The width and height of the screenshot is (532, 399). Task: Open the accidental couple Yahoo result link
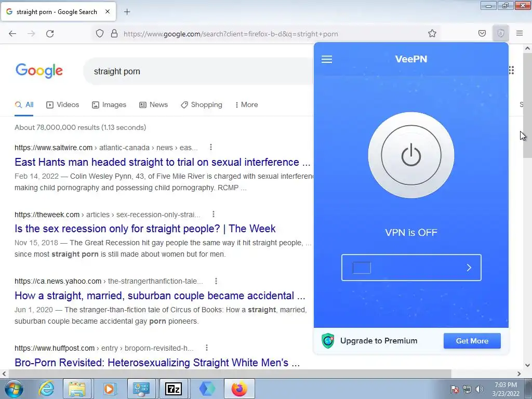point(160,296)
